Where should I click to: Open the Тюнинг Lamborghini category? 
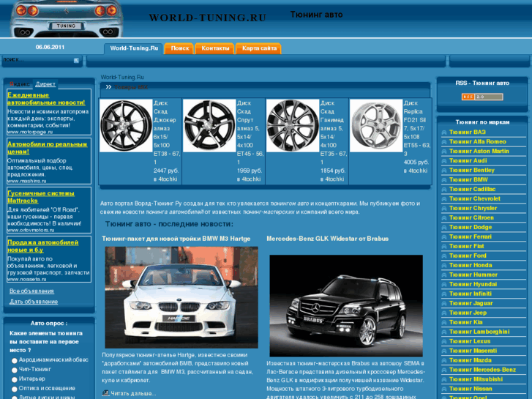(479, 332)
